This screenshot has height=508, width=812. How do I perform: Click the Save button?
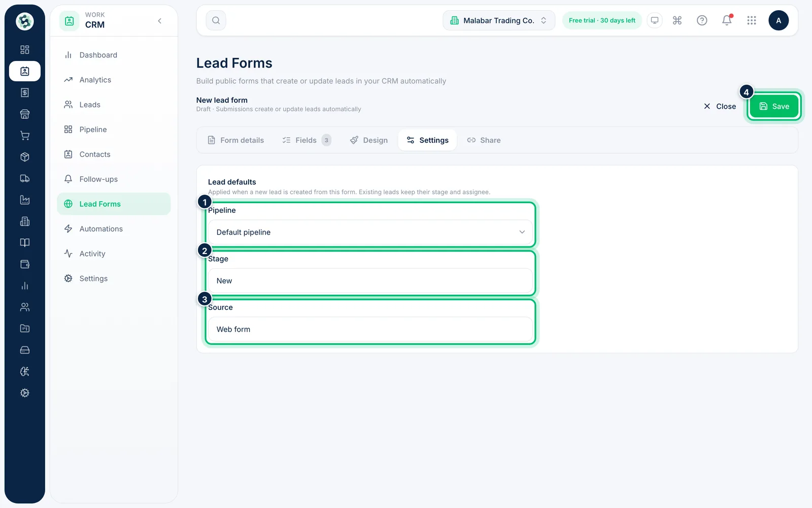[774, 106]
